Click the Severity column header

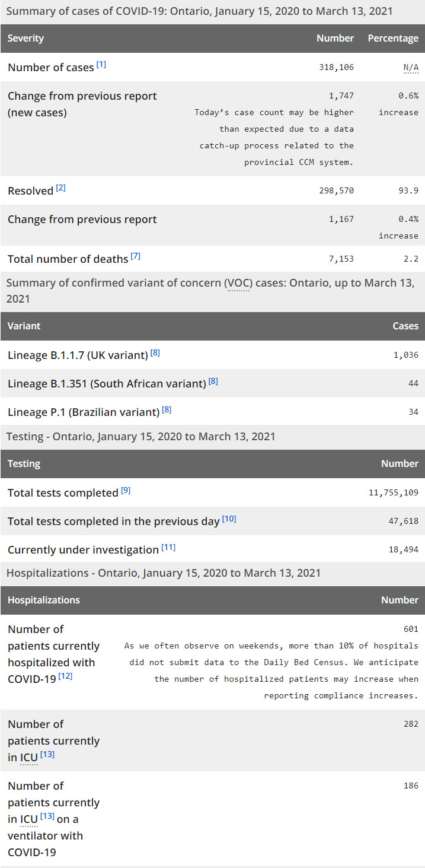click(25, 39)
